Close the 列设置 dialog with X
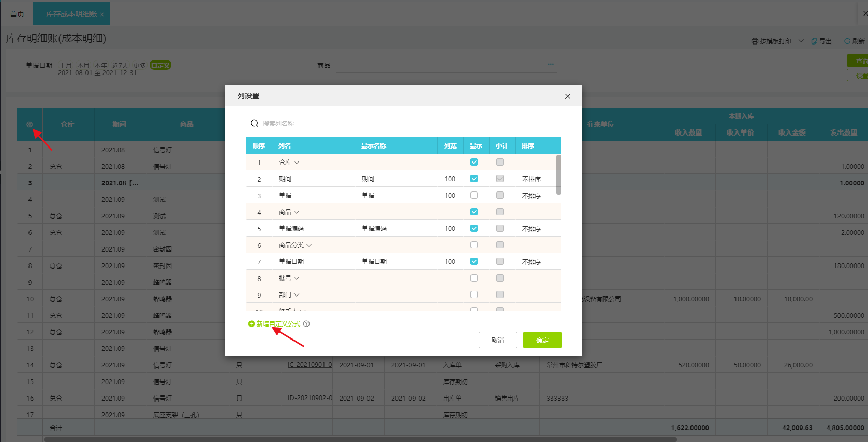868x442 pixels. tap(567, 96)
